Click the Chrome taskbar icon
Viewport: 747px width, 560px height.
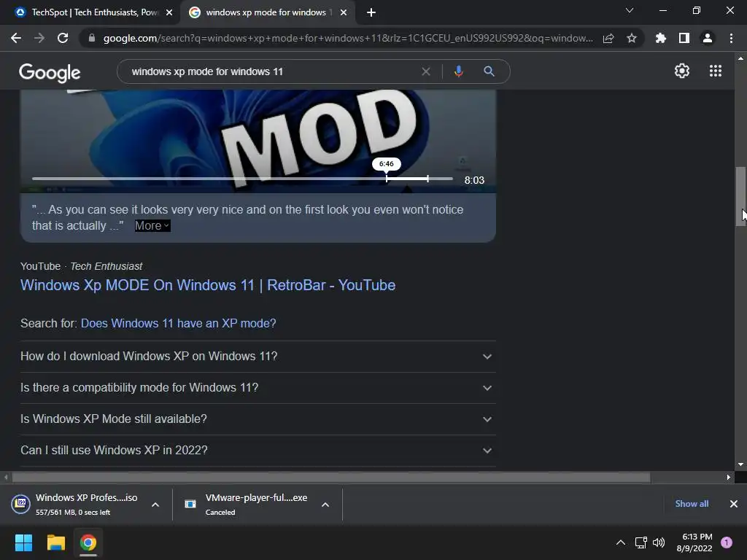[x=88, y=542]
